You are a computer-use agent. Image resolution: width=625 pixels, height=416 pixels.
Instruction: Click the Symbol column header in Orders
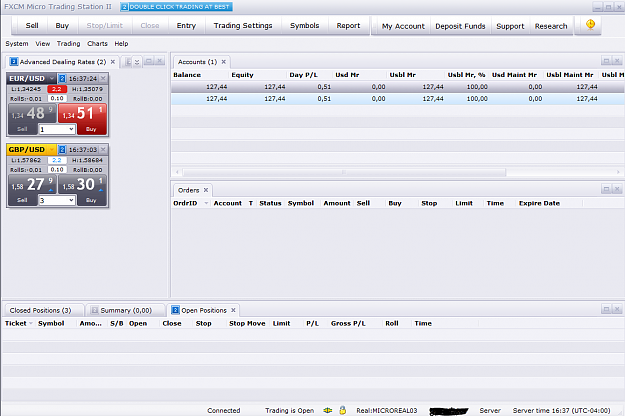tap(301, 203)
